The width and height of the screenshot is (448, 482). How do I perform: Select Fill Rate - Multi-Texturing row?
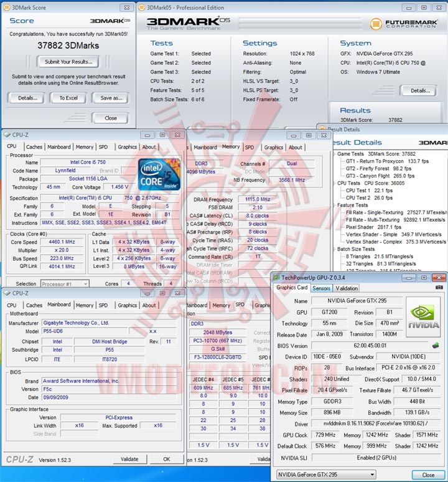pos(396,220)
